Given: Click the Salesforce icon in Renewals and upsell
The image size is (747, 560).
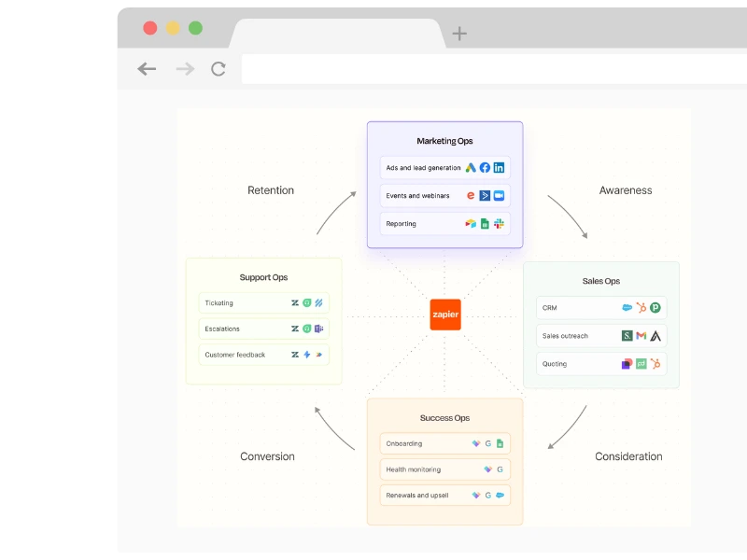Looking at the screenshot, I should point(500,496).
